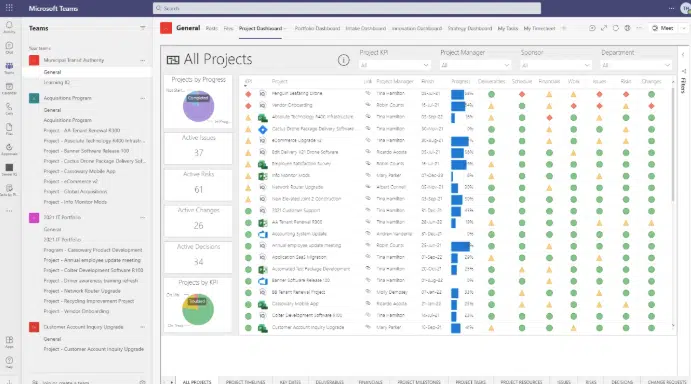Open the Calendar app icon
Image resolution: width=691 pixels, height=384 pixels.
pyautogui.click(x=9, y=88)
